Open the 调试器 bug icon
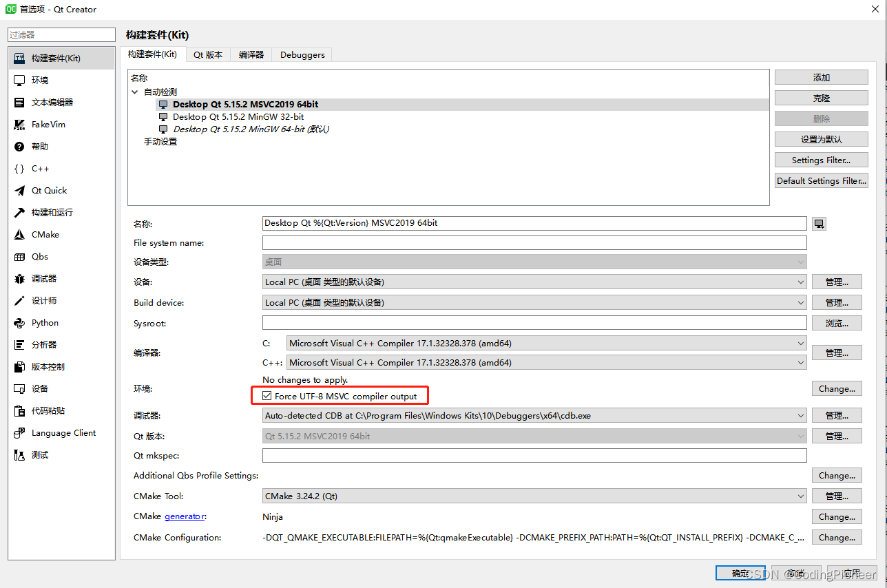This screenshot has height=588, width=887. tap(19, 279)
